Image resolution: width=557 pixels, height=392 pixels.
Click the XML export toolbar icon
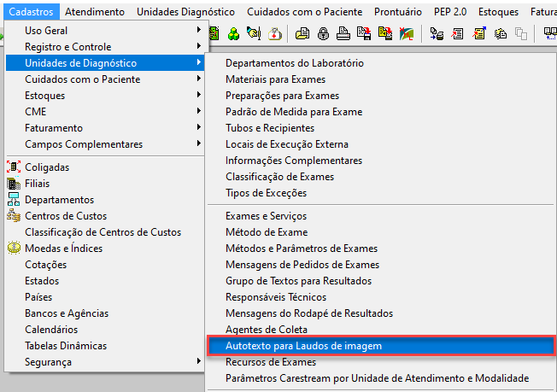[407, 34]
